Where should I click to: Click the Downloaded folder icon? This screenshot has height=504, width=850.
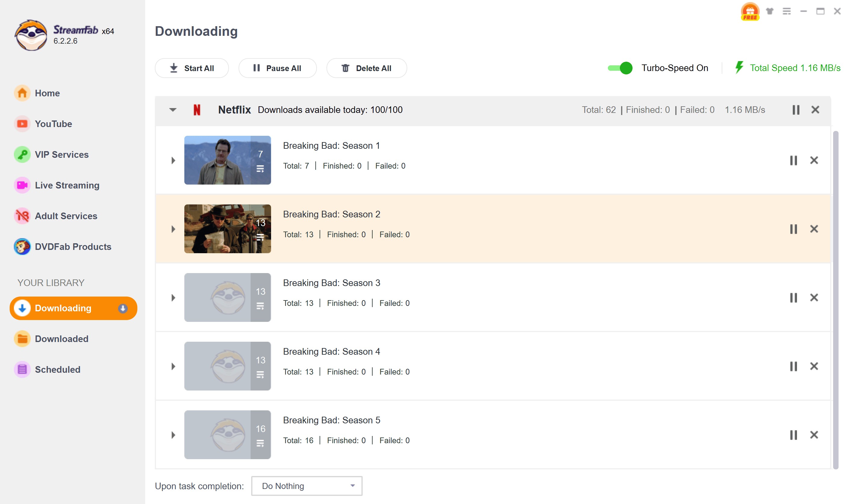coord(22,339)
